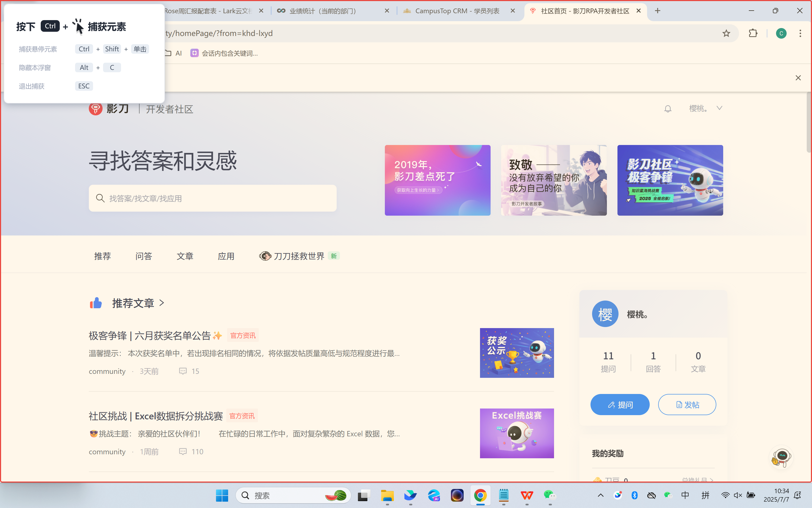Click the 开发者社区 header text

pyautogui.click(x=169, y=109)
